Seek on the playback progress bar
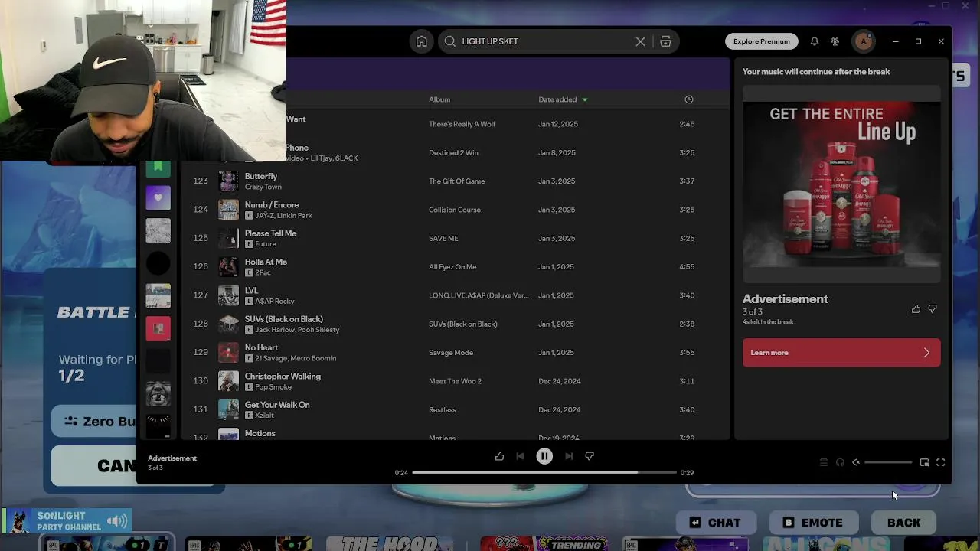The height and width of the screenshot is (551, 980). [x=544, y=473]
